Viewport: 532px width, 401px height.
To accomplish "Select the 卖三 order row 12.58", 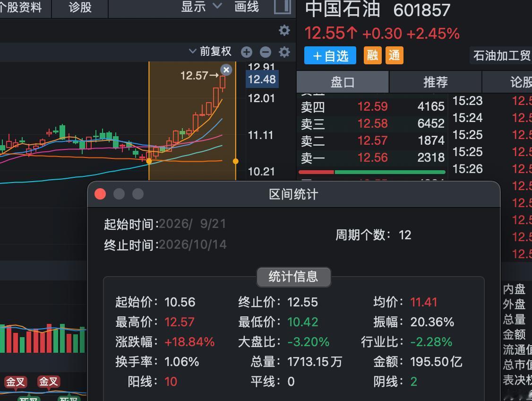I will point(372,123).
